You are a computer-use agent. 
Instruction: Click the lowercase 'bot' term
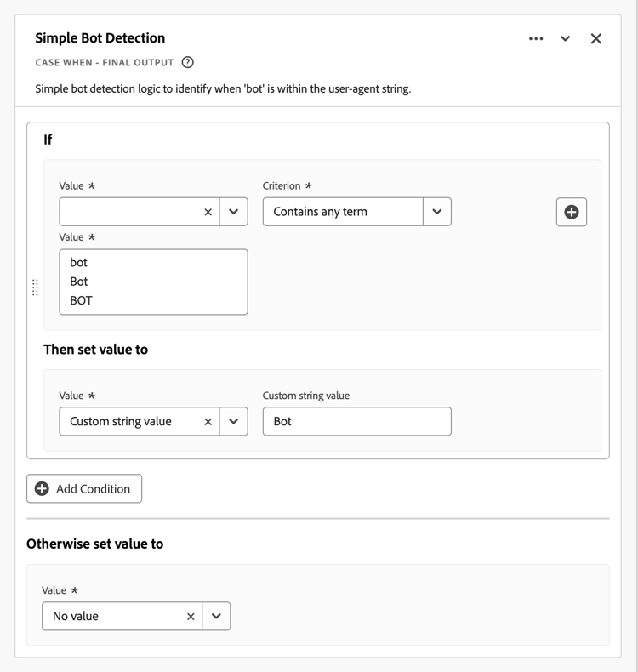pos(78,262)
